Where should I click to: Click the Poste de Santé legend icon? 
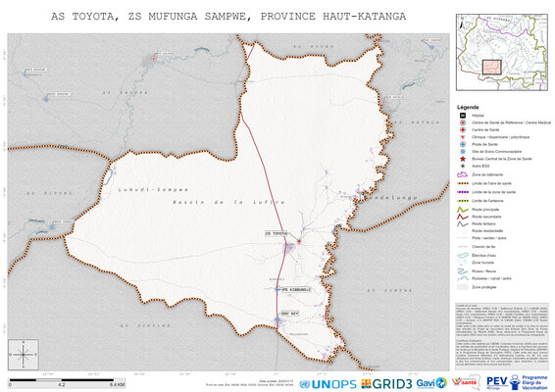(462, 144)
